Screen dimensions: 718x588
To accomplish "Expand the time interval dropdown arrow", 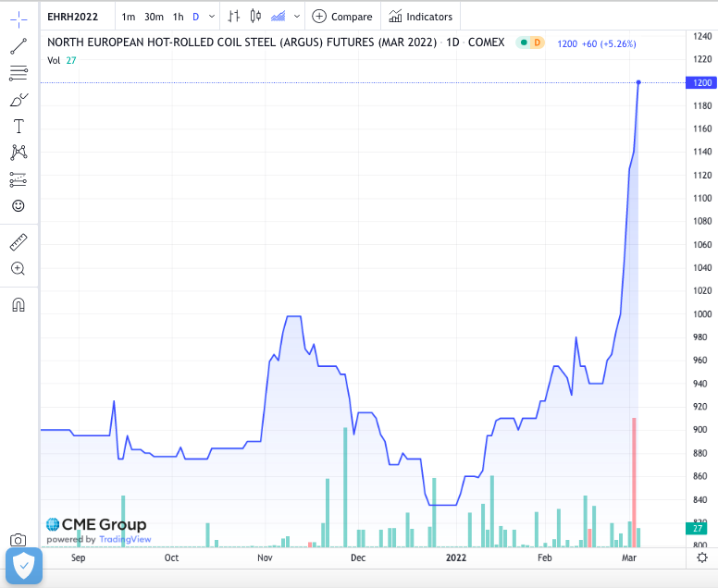I will 213,17.
